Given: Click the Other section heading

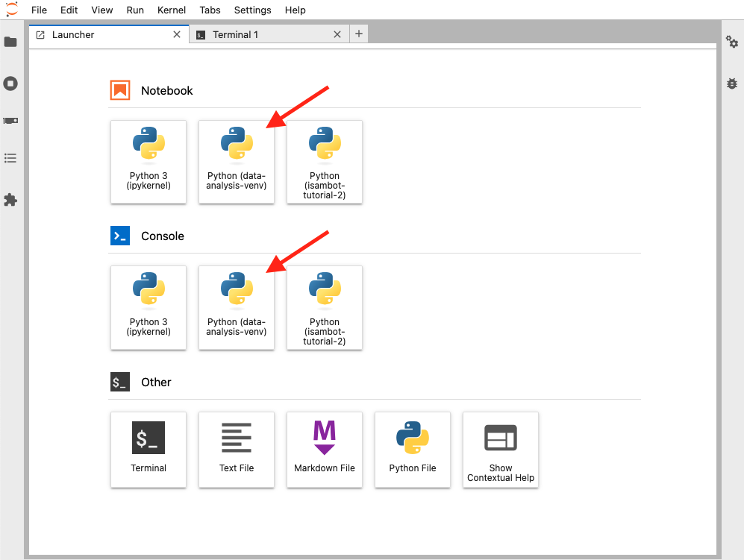Looking at the screenshot, I should click(156, 383).
